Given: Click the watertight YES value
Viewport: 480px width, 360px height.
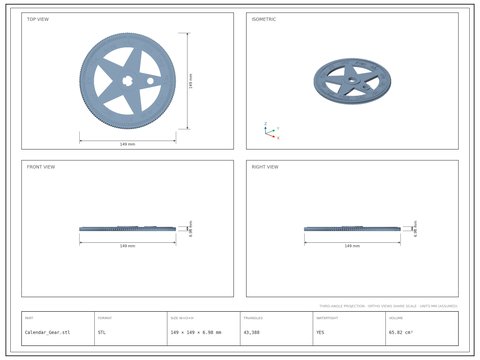Looking at the screenshot, I should [x=320, y=332].
